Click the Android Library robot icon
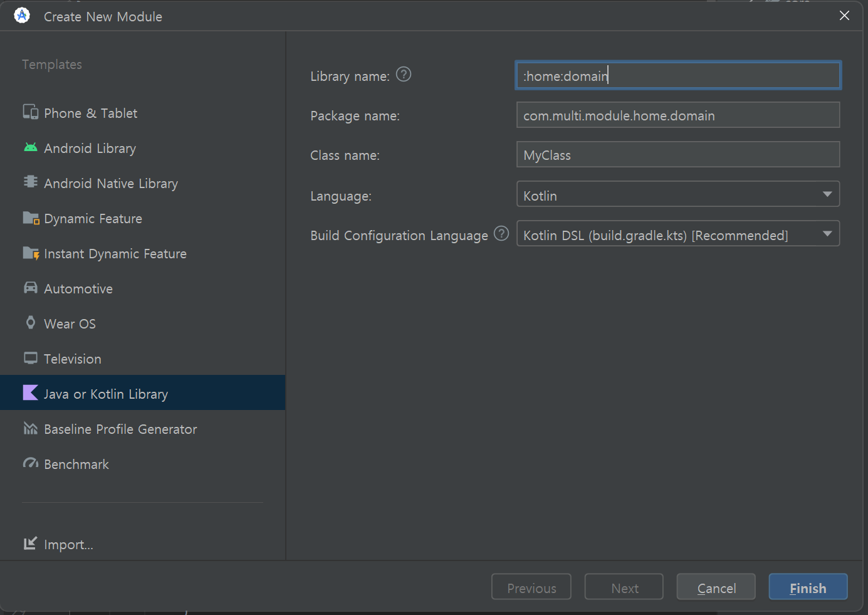 pyautogui.click(x=31, y=147)
